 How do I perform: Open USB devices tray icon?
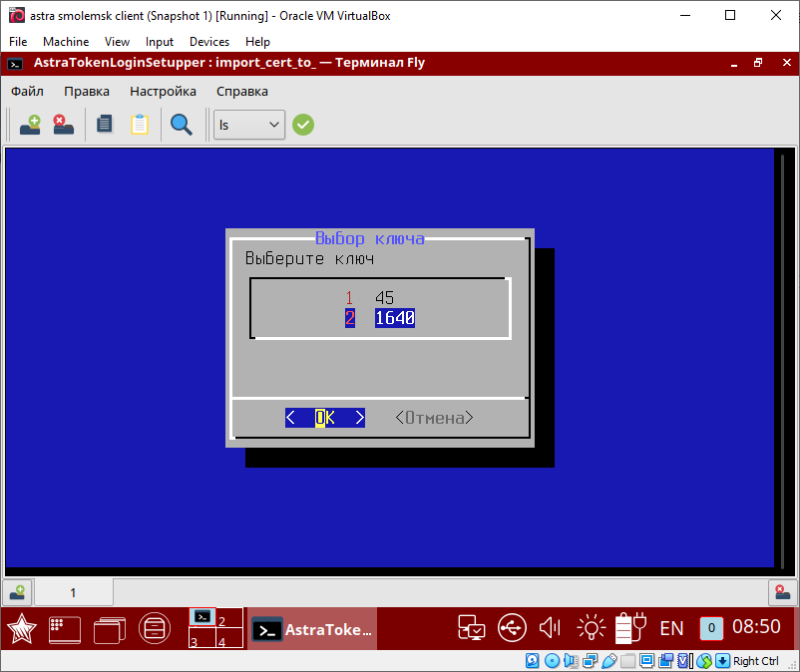coord(512,628)
